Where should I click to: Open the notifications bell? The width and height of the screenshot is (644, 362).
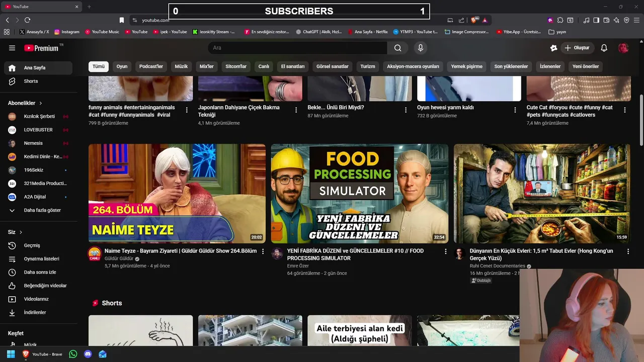[604, 48]
